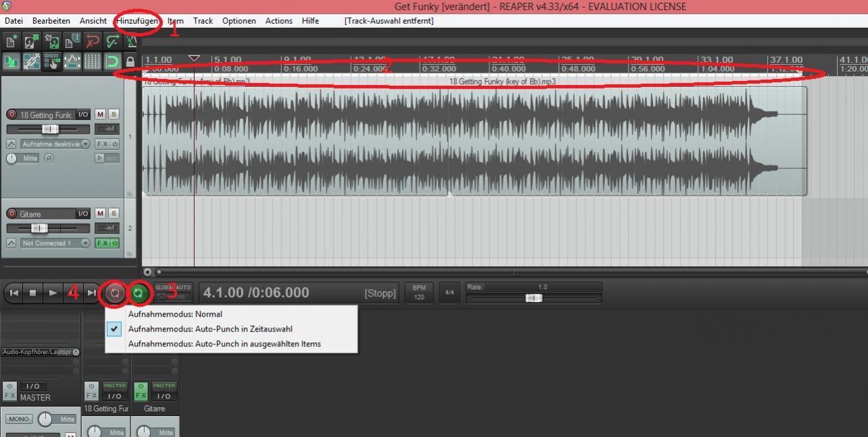Click the playback Rate slider handle
This screenshot has height=437, width=868.
coord(534,298)
